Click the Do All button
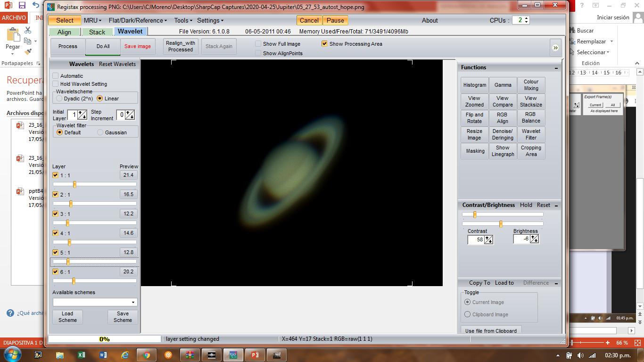Image resolution: width=644 pixels, height=362 pixels. (x=103, y=47)
